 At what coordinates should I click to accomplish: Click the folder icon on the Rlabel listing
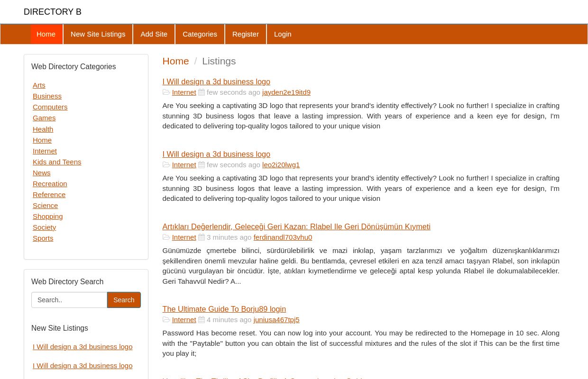[x=166, y=237]
